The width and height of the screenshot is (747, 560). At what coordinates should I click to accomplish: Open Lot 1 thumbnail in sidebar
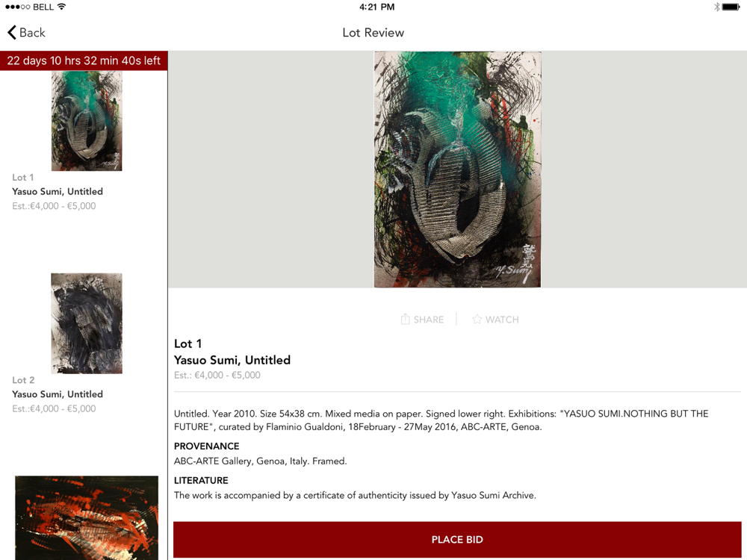[87, 121]
